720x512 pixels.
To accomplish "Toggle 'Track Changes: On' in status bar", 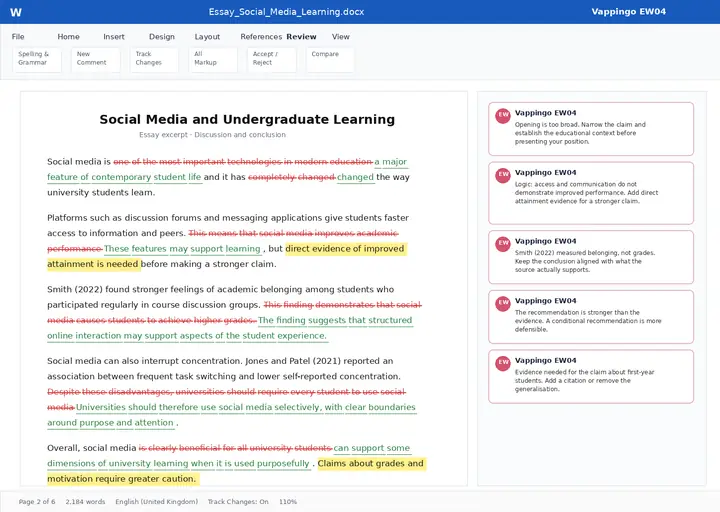I will tap(238, 502).
